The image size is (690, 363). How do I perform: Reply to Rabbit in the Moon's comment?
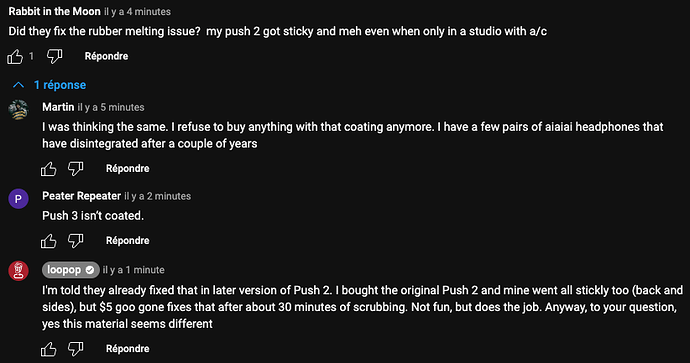106,56
